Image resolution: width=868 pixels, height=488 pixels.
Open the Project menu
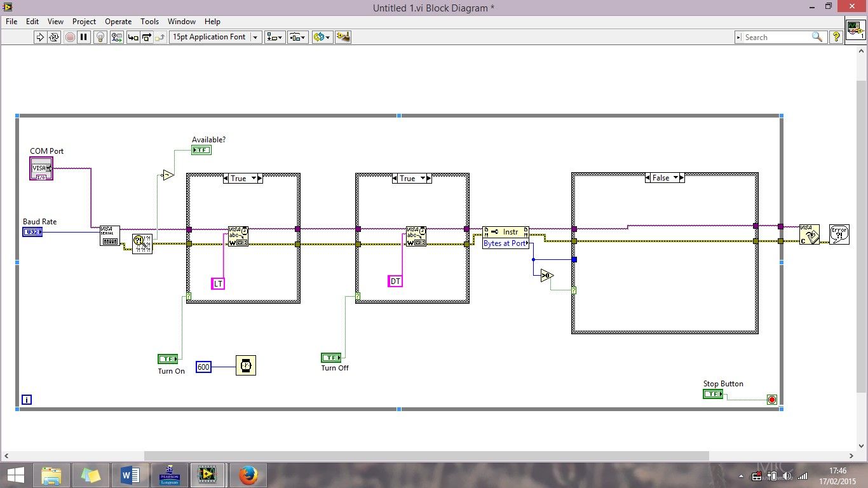(84, 21)
